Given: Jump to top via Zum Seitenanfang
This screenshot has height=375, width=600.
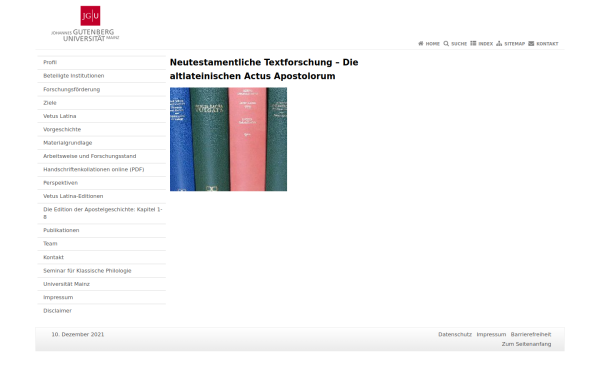Looking at the screenshot, I should pos(527,344).
